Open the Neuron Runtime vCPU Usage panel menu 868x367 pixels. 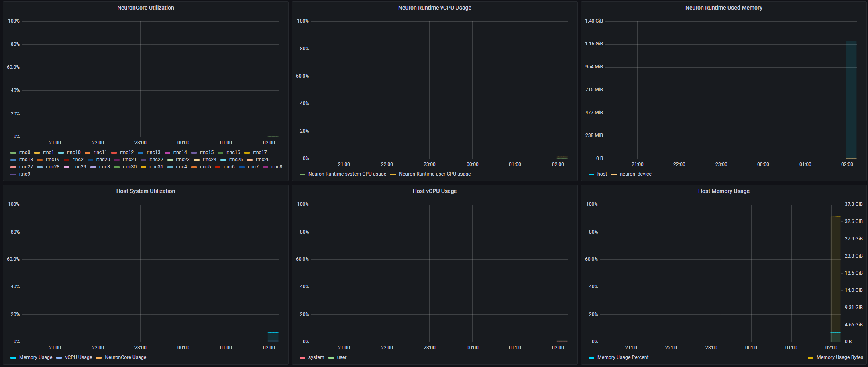pos(434,8)
